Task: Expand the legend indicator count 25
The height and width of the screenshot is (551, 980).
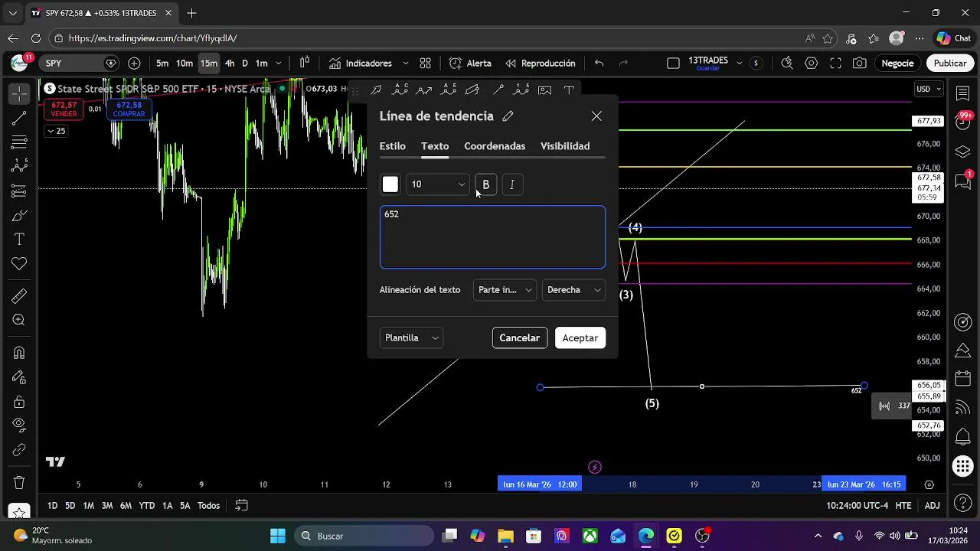Action: (55, 131)
